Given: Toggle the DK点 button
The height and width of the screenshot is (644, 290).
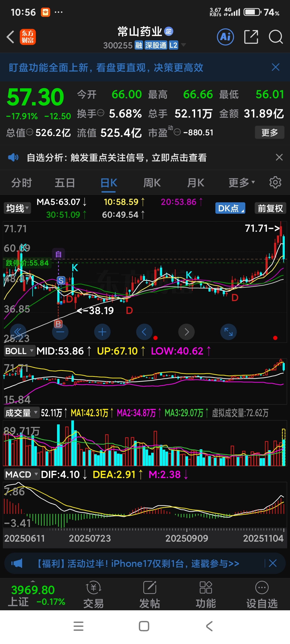Looking at the screenshot, I should (230, 208).
